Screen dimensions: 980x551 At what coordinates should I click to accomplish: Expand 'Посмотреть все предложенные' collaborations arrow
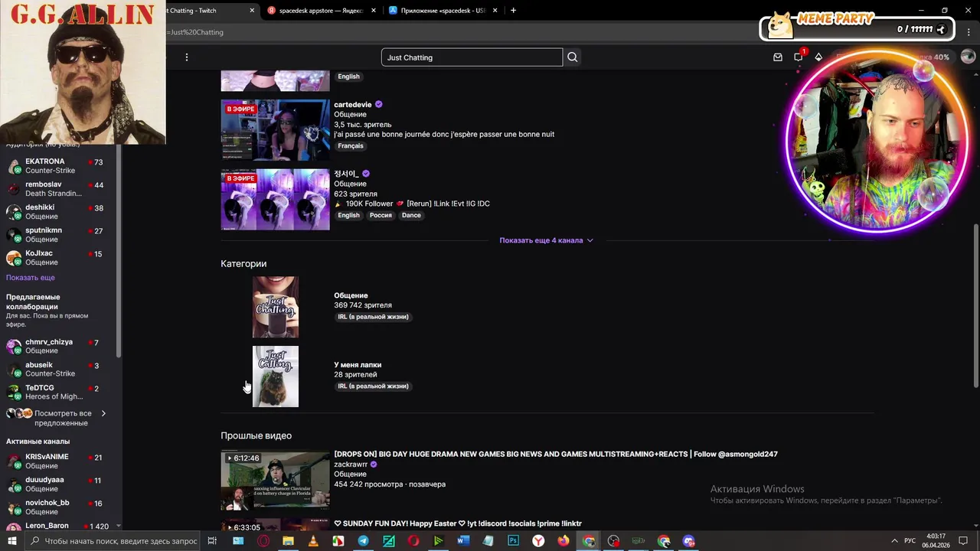tap(103, 414)
